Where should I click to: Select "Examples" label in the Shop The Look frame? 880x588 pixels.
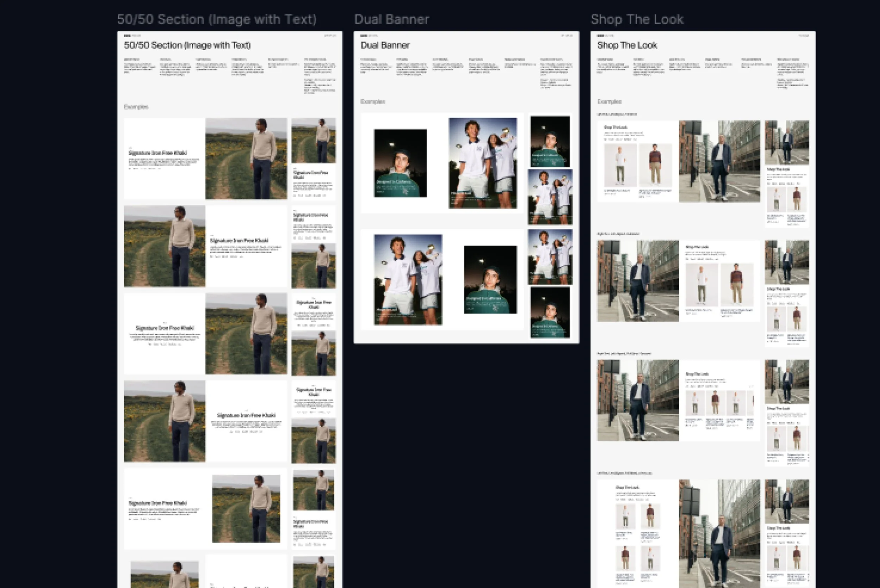(609, 102)
